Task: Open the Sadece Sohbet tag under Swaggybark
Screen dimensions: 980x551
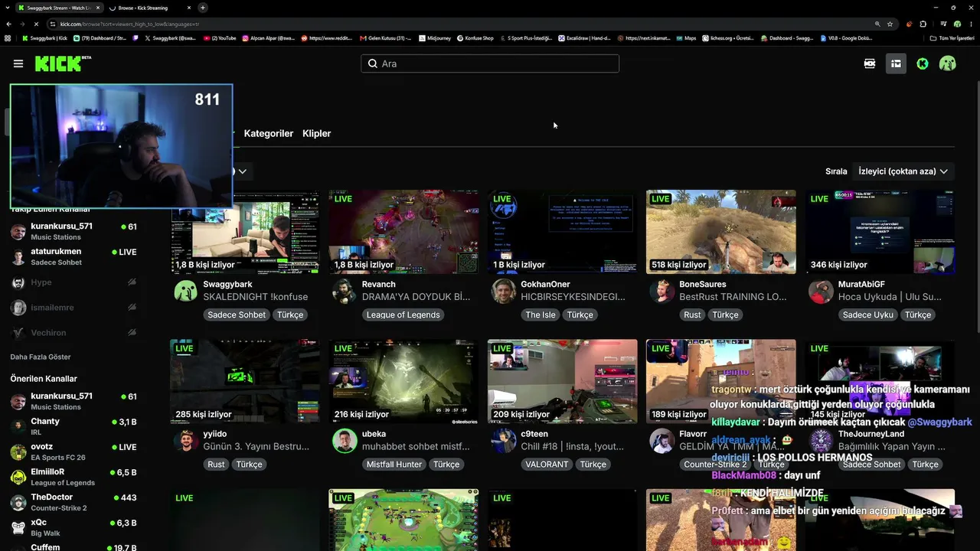Action: pyautogui.click(x=237, y=315)
